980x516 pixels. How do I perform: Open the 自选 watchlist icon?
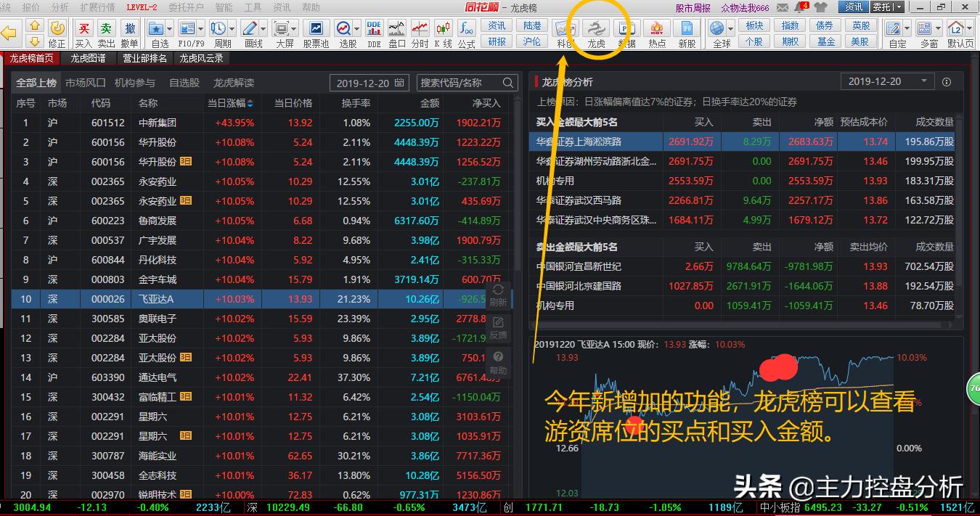tap(155, 28)
